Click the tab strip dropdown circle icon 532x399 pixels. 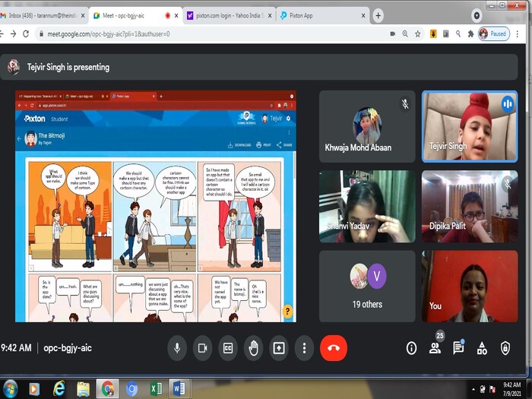pos(477,16)
